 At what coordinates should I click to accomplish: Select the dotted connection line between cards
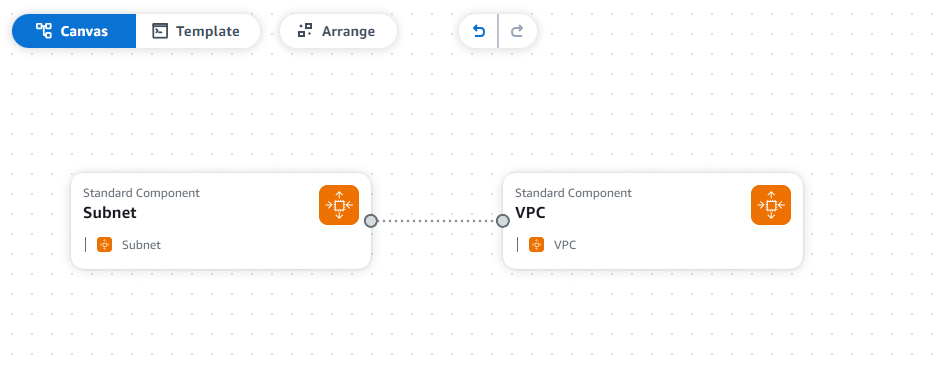437,221
